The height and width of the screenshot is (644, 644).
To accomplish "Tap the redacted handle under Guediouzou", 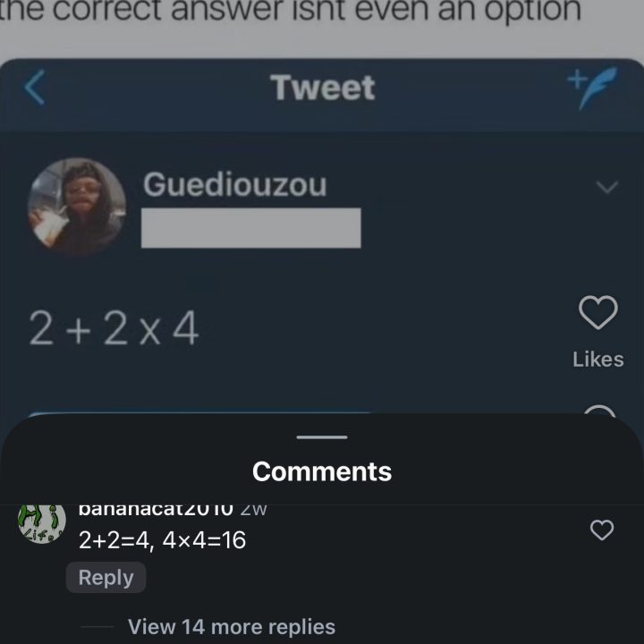I will (251, 228).
